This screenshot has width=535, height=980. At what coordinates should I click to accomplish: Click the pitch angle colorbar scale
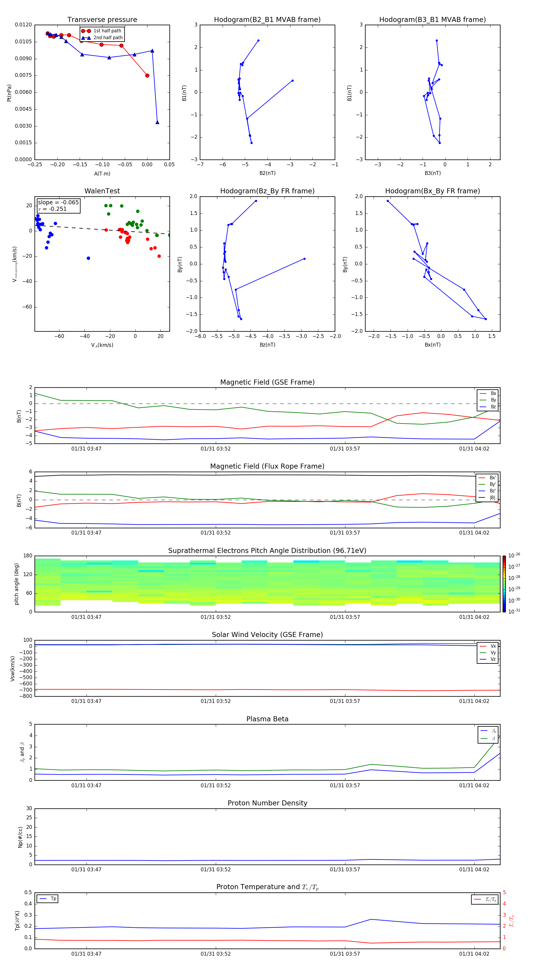coord(504,584)
